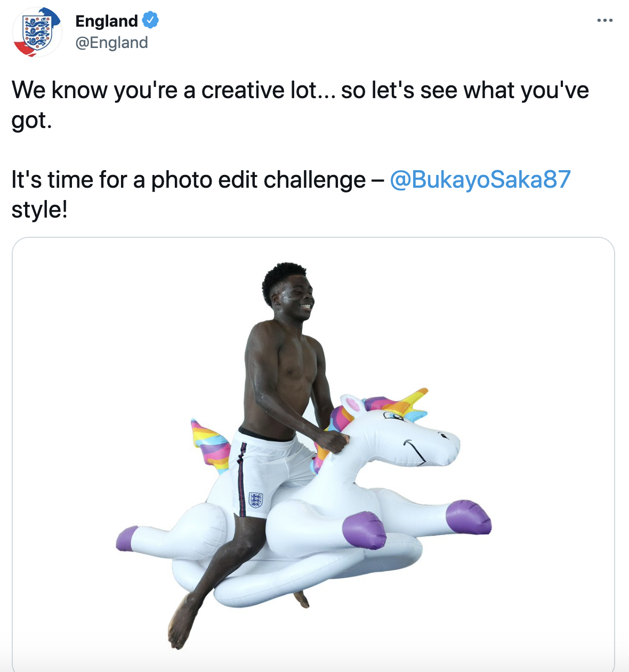
Task: Click the @England handle
Action: [x=111, y=43]
